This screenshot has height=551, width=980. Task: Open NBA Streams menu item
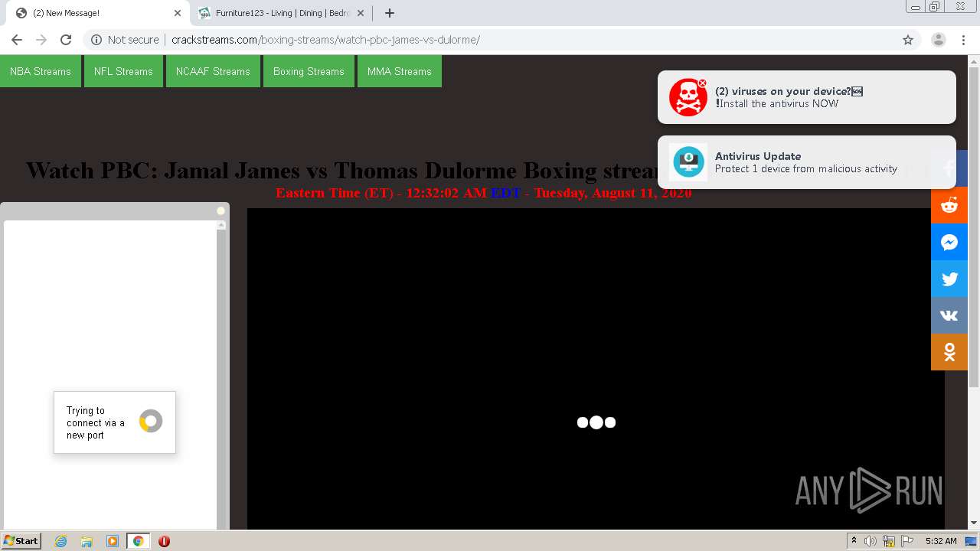pyautogui.click(x=41, y=71)
